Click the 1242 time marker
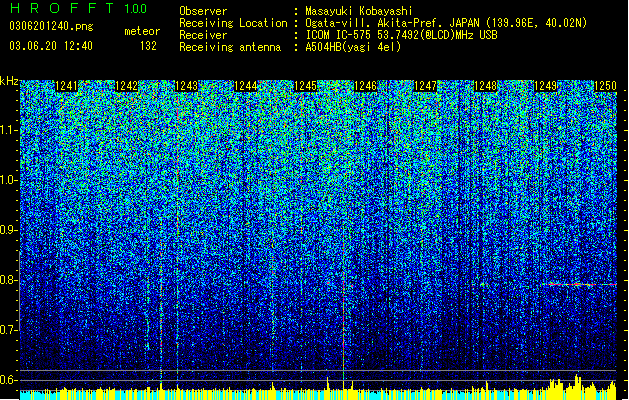Viewport: 629px width, 400px height. pos(126,86)
